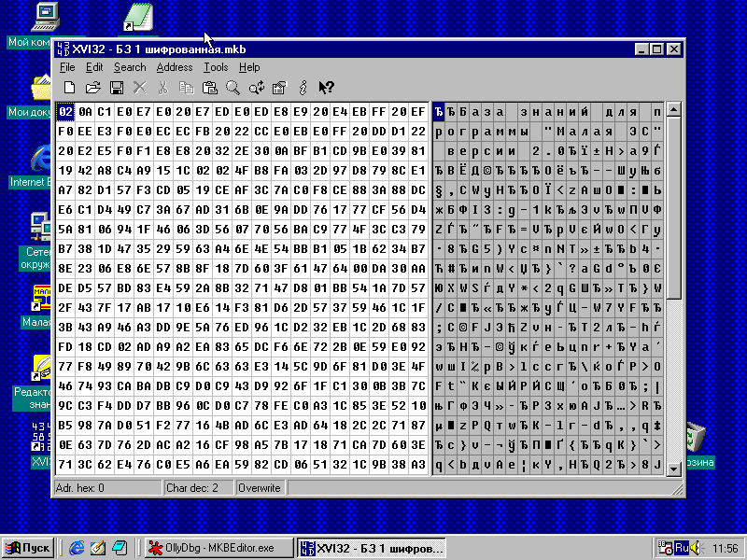Click the middle quick launch icon
This screenshot has height=560, width=747.
(98, 548)
